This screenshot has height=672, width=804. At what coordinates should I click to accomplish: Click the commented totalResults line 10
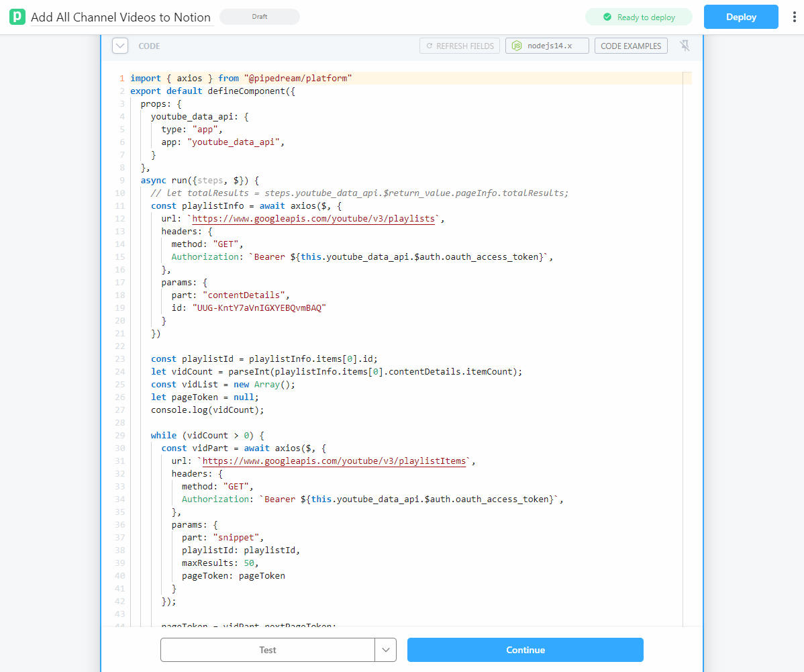click(x=360, y=193)
